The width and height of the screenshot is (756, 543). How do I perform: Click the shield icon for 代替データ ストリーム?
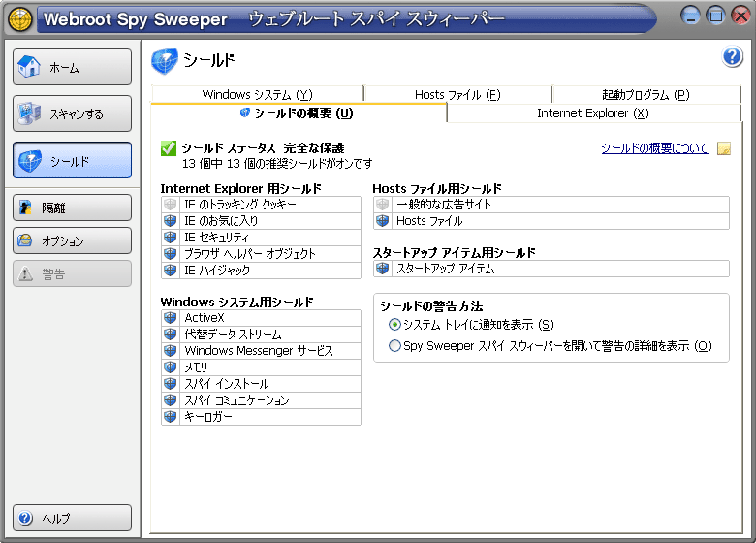pos(170,335)
